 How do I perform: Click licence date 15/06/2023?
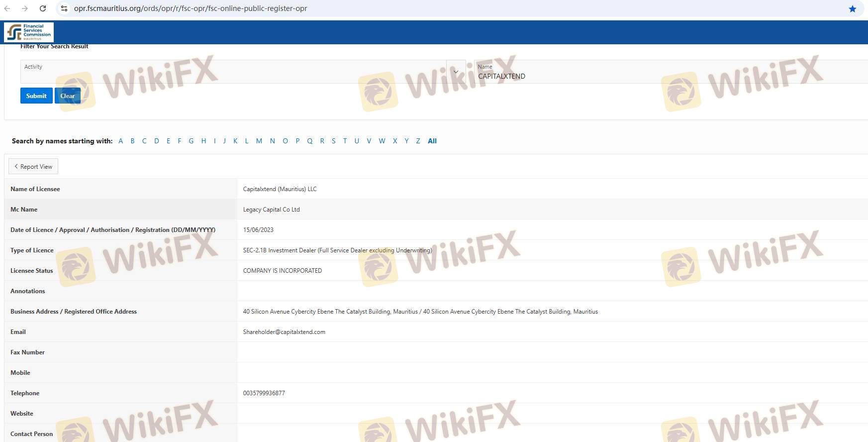pos(258,230)
